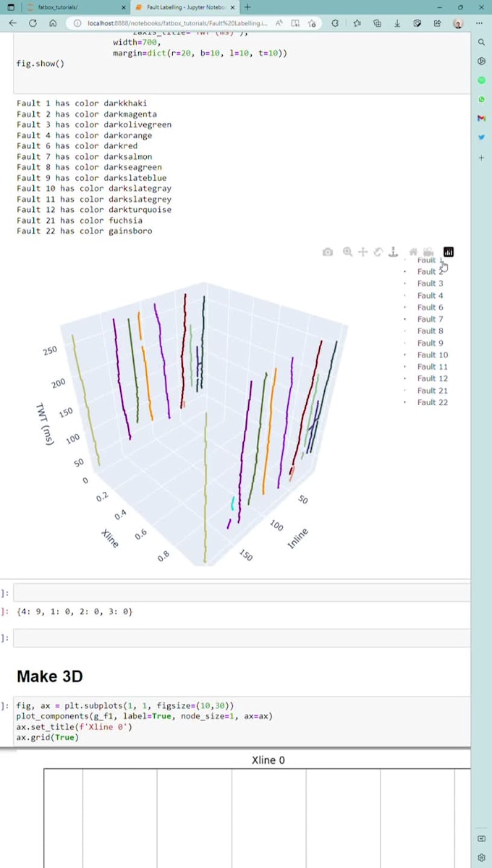Open the tab actions menu icon
The width and height of the screenshot is (492, 868).
(x=10, y=7)
